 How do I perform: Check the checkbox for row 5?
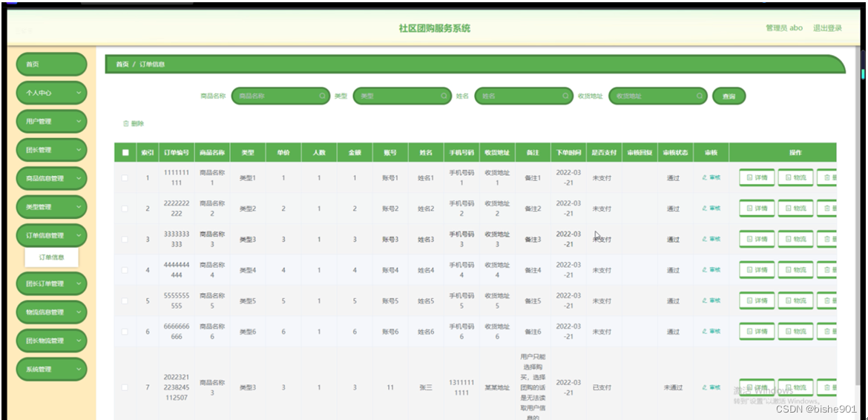click(x=125, y=301)
